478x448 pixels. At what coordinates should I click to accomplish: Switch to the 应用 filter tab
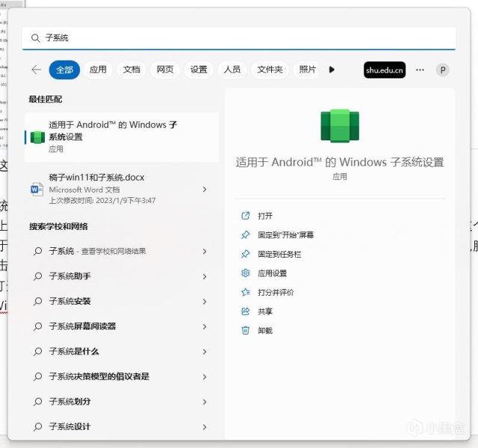pos(98,69)
